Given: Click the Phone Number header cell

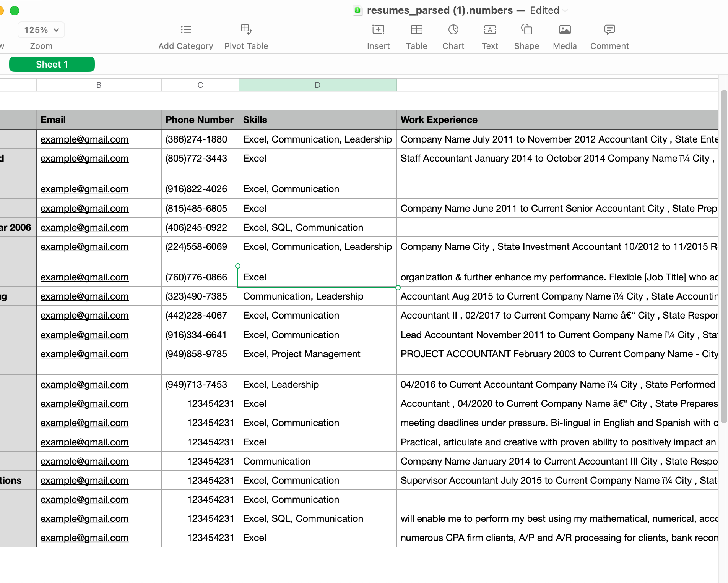Looking at the screenshot, I should 200,120.
